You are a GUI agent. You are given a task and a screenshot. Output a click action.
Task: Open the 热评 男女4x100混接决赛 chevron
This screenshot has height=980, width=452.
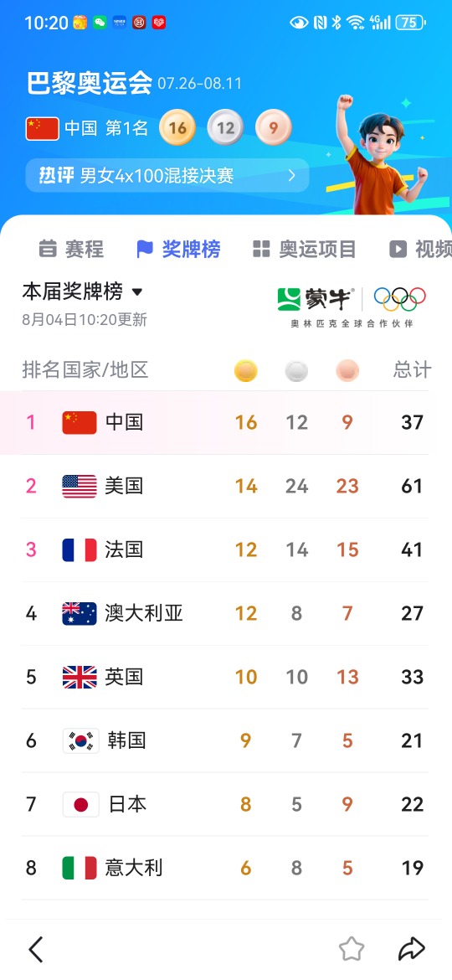pos(291,176)
